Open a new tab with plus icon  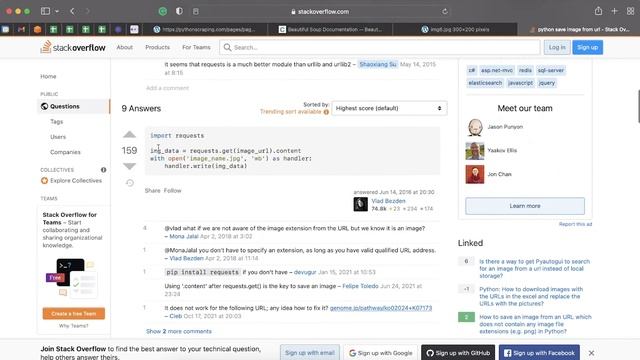tap(614, 11)
